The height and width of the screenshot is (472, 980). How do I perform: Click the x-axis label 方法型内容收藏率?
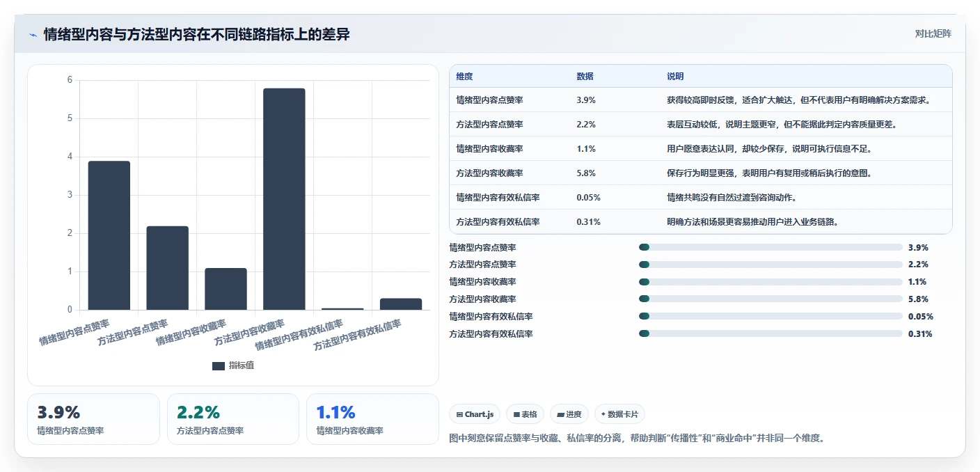(x=250, y=333)
